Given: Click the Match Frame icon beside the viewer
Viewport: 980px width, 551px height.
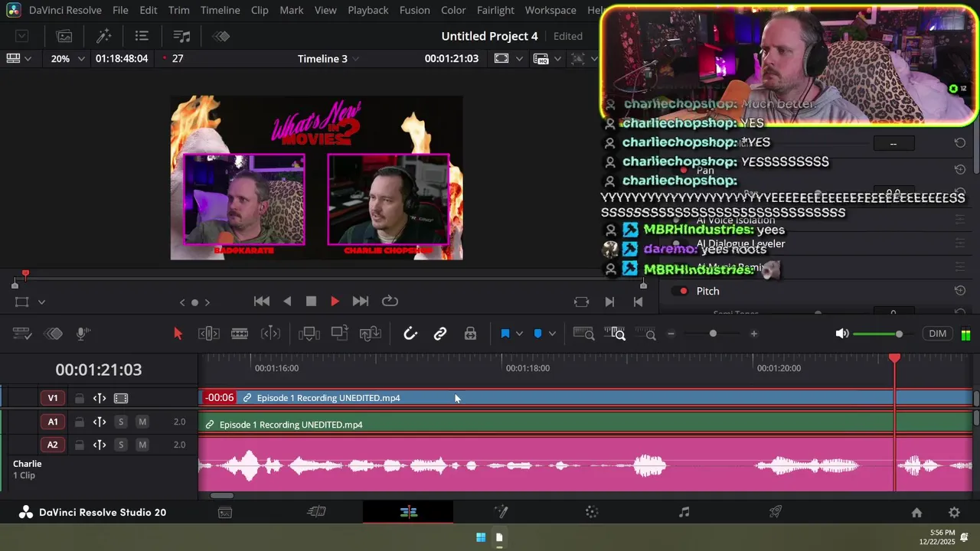Looking at the screenshot, I should click(x=581, y=302).
